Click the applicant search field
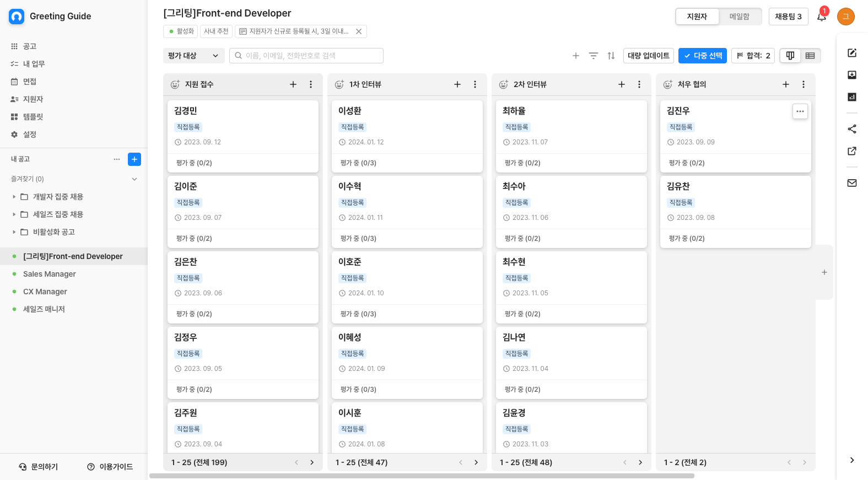 coord(306,56)
